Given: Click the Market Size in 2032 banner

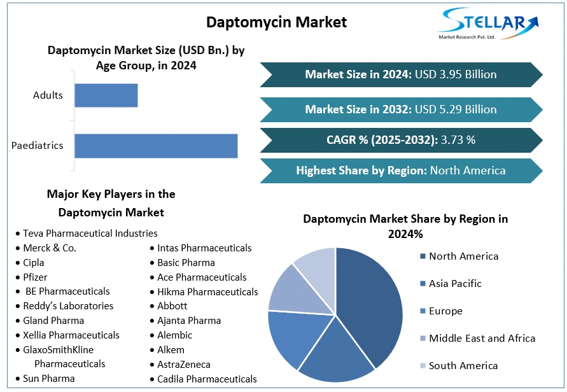Looking at the screenshot, I should point(401,109).
